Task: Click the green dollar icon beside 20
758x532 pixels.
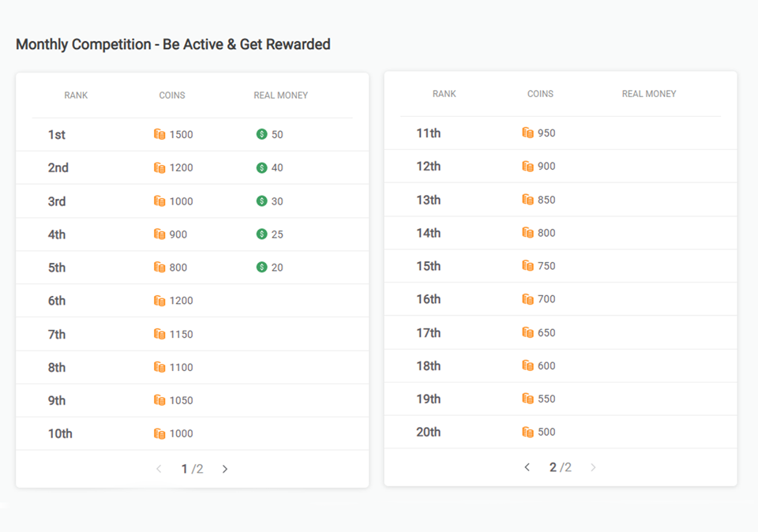Action: click(261, 268)
